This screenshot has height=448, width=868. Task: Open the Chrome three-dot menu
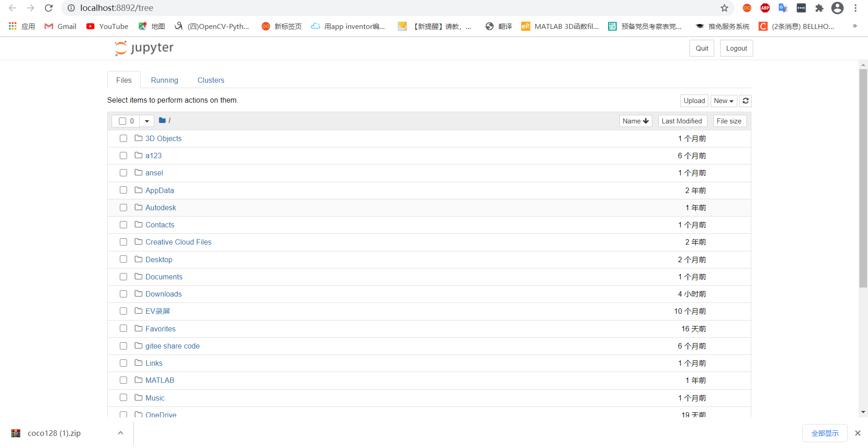click(x=855, y=8)
